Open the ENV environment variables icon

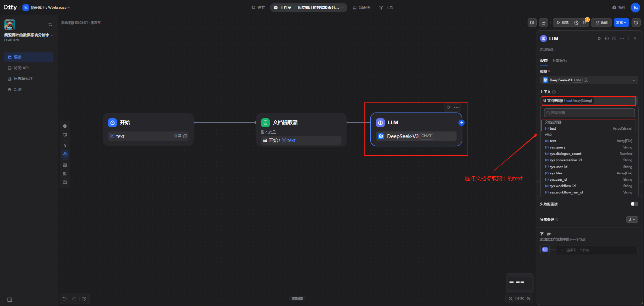(543, 23)
